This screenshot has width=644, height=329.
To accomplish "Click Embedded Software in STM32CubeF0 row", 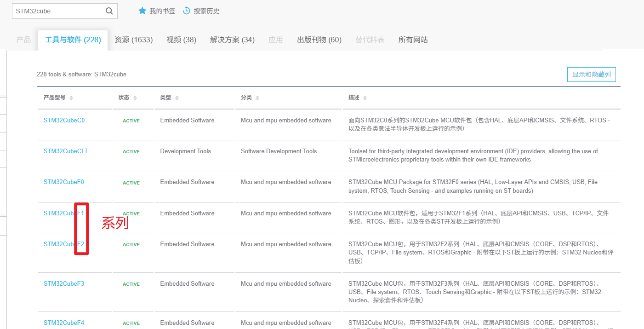I will (x=187, y=182).
